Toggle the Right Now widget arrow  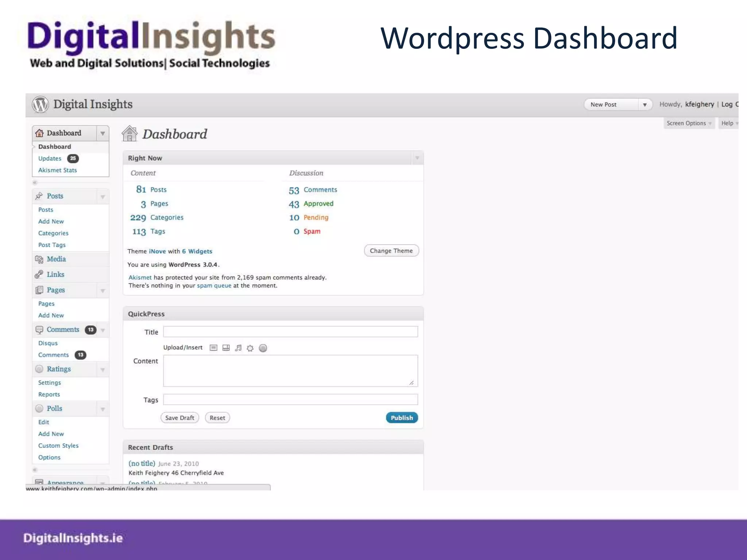point(417,158)
